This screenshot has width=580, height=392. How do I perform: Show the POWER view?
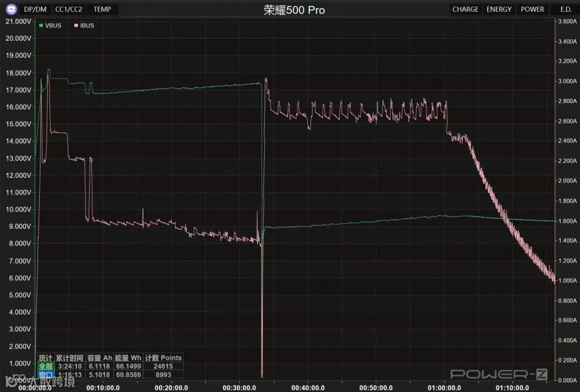click(x=532, y=9)
